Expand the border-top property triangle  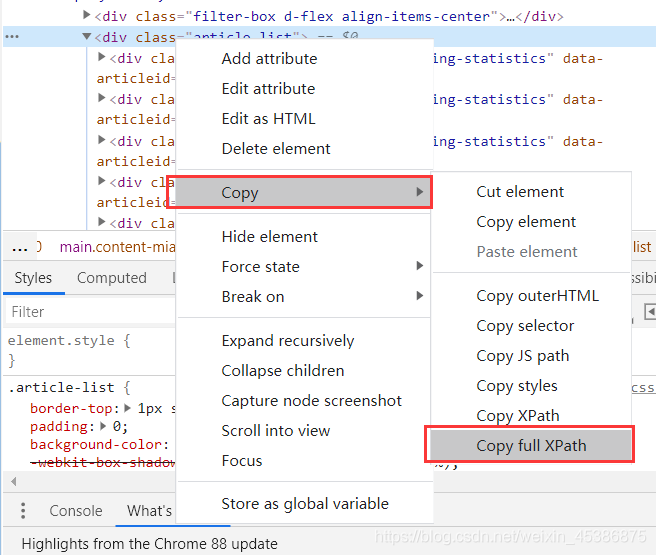(x=128, y=407)
